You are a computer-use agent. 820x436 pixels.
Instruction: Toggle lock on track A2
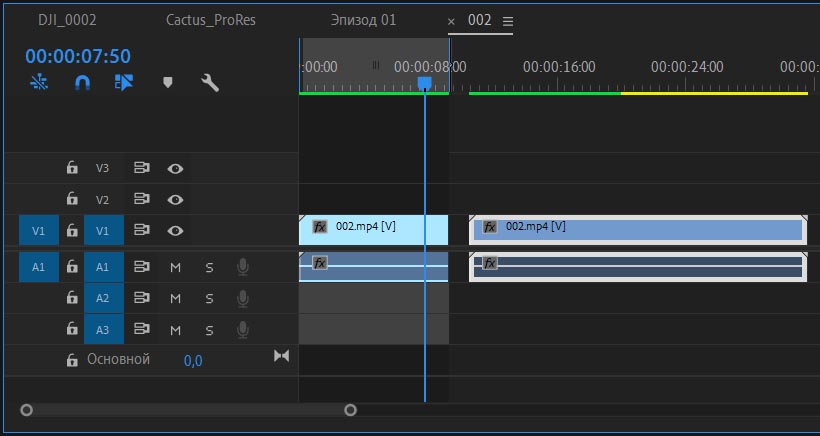coord(72,297)
